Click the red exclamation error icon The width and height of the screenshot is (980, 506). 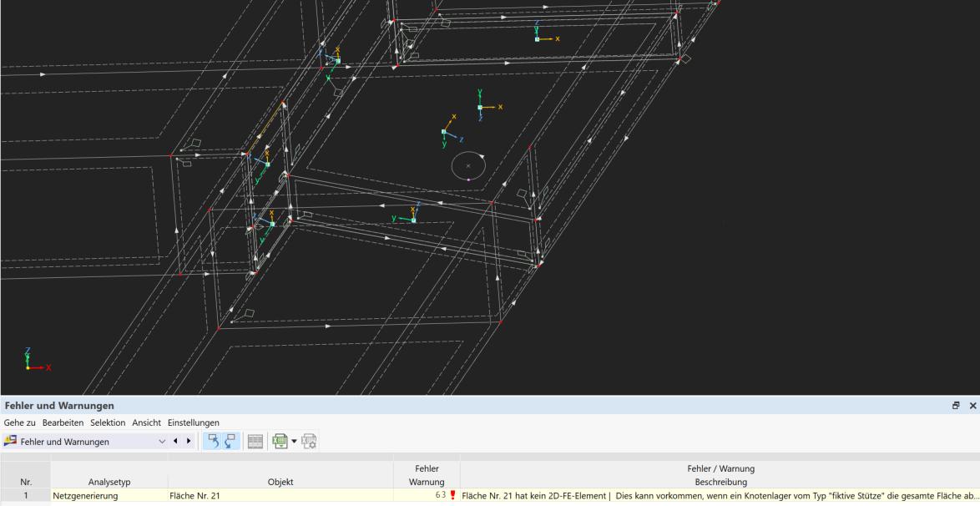click(452, 495)
